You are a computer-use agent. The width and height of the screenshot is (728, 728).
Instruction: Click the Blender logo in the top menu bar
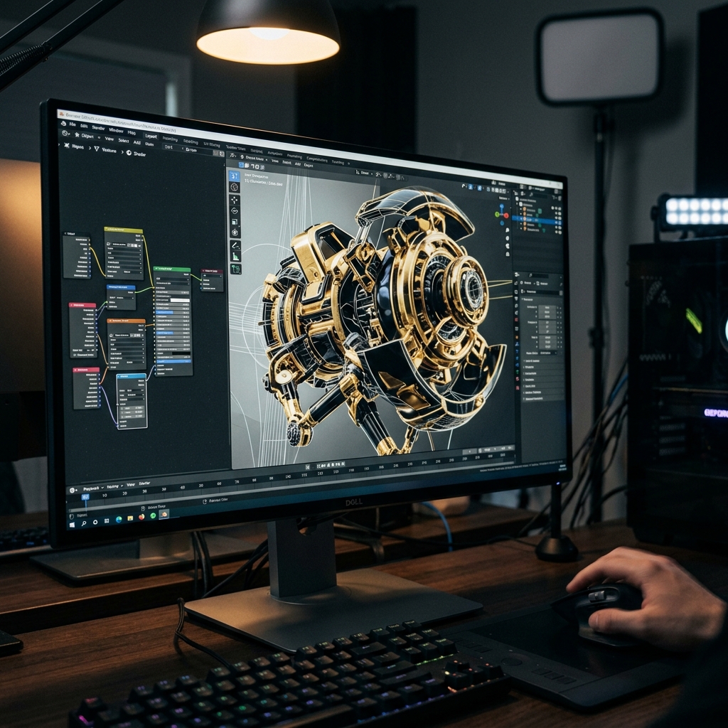[x=63, y=124]
